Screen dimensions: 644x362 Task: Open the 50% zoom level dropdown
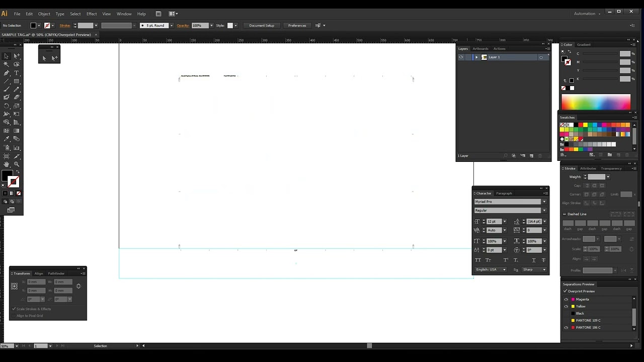click(17, 346)
